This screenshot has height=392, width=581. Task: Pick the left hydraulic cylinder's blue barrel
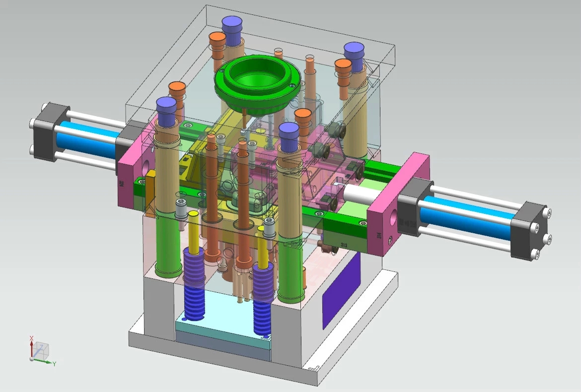87,139
